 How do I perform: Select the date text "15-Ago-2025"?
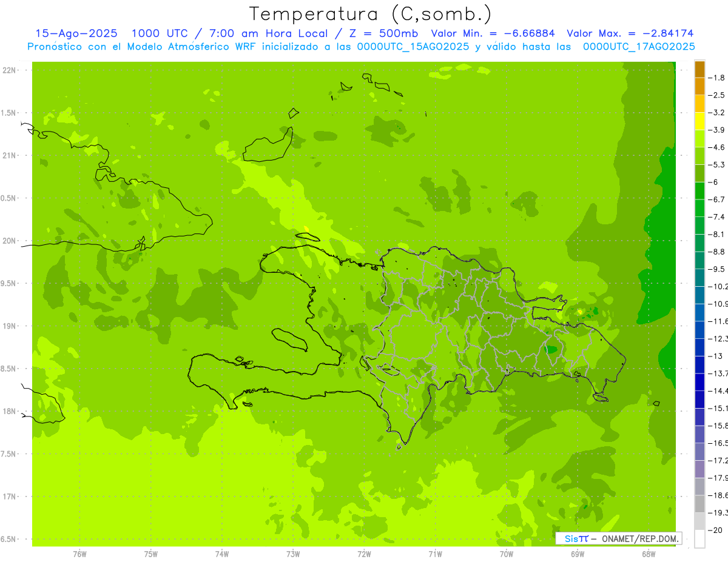pyautogui.click(x=76, y=33)
